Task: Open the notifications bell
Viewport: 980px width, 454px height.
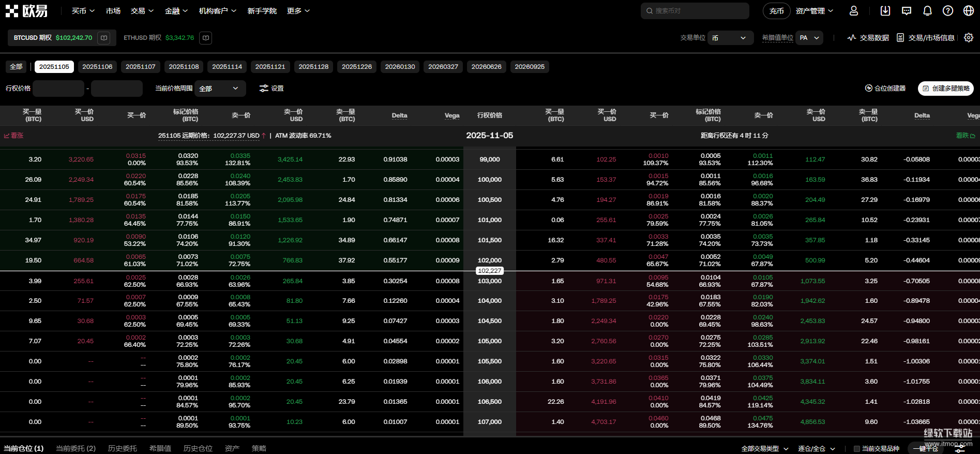Action: click(927, 11)
